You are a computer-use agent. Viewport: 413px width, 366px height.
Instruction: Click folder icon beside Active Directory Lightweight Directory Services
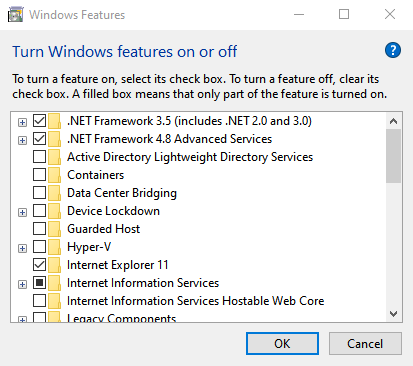tap(55, 157)
